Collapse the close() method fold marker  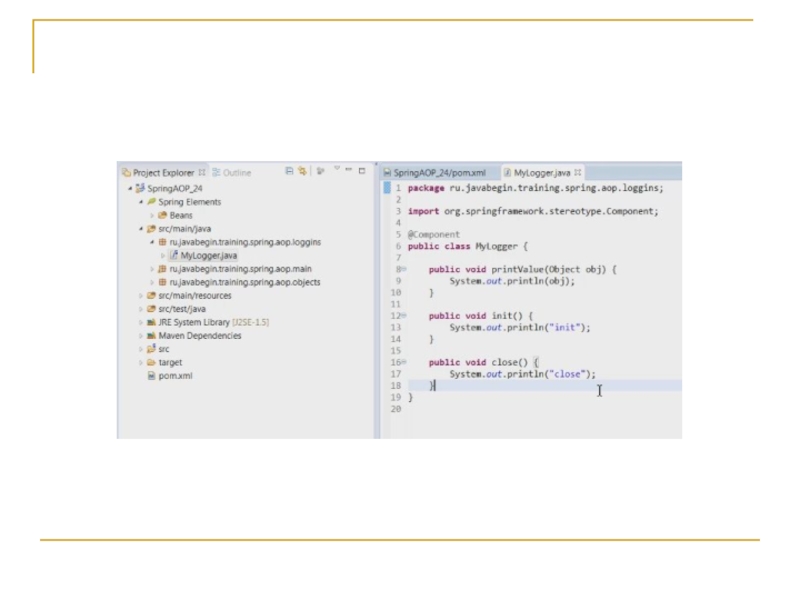401,362
